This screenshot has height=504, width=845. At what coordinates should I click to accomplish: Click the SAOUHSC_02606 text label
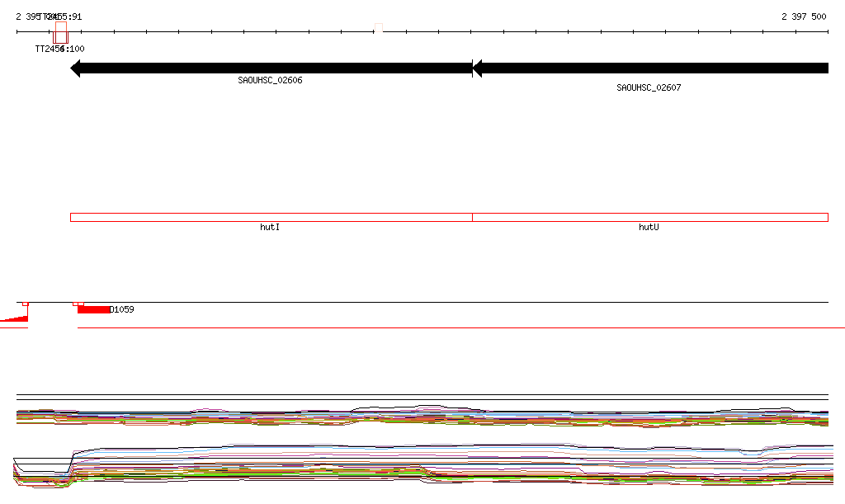pyautogui.click(x=270, y=81)
